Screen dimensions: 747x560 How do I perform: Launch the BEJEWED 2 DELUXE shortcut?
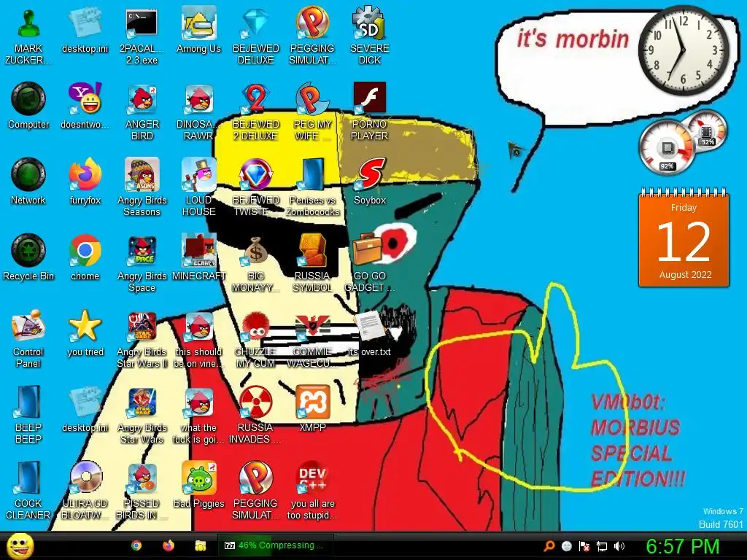[256, 112]
